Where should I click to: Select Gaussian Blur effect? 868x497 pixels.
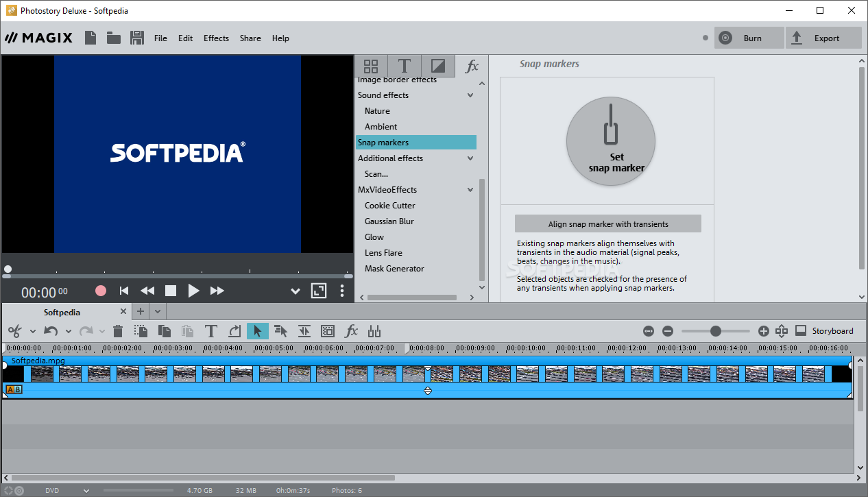(389, 221)
